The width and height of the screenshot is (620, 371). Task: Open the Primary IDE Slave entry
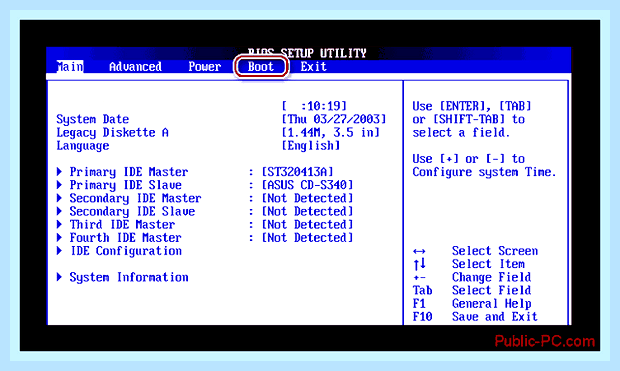tap(126, 185)
